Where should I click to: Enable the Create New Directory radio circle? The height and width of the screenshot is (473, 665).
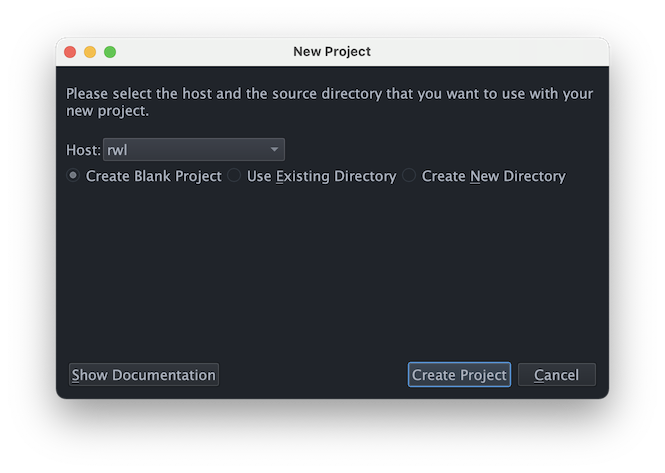click(409, 176)
